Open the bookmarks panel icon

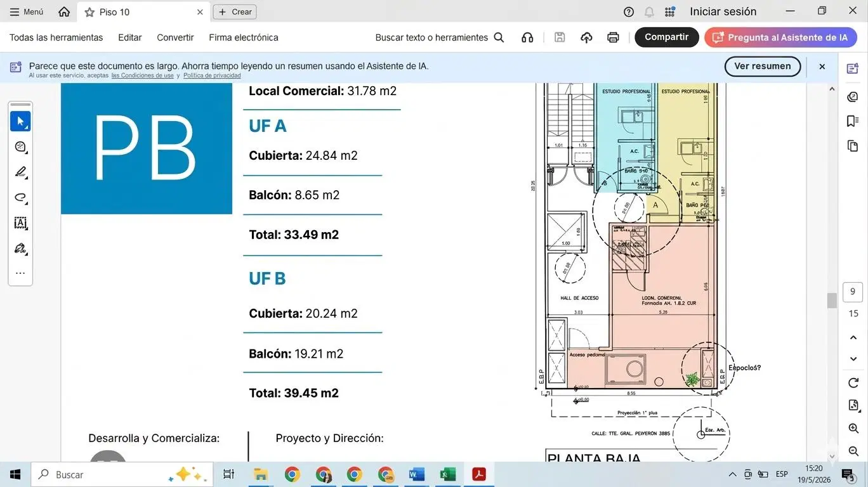tap(853, 121)
